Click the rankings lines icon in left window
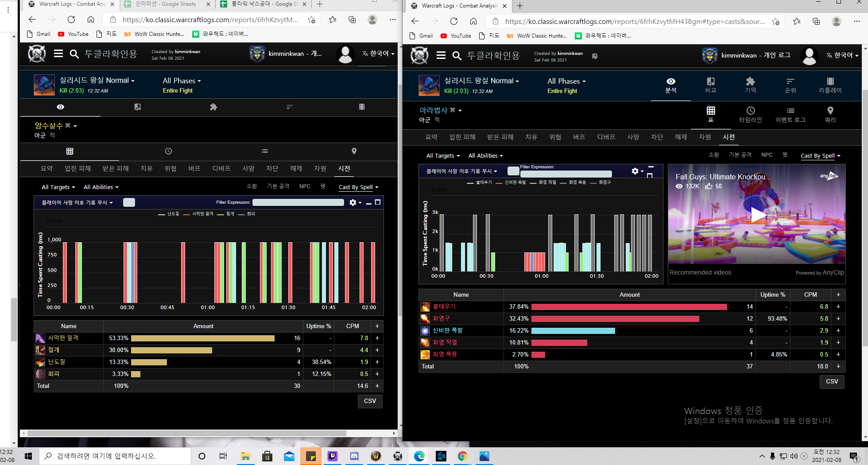This screenshot has width=868, height=465. (290, 107)
